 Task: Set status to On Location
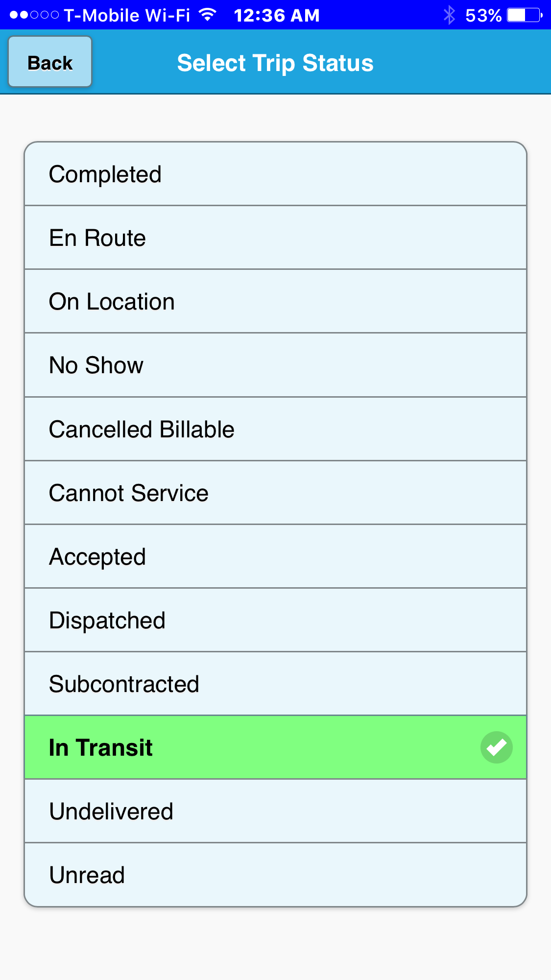coord(276,301)
